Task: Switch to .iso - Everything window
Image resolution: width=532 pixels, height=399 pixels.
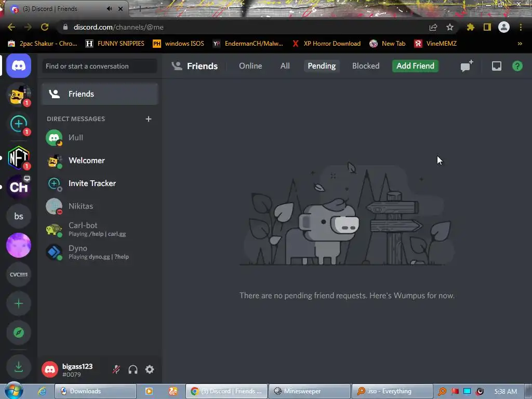Action: 392,391
